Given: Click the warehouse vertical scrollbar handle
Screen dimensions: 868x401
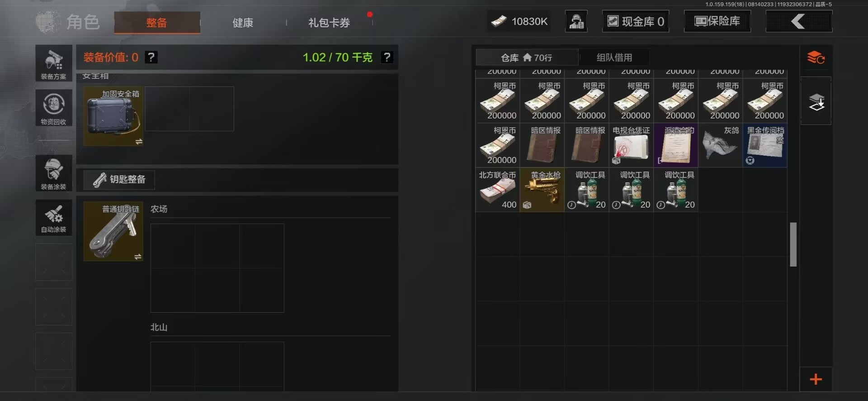Looking at the screenshot, I should pyautogui.click(x=793, y=244).
